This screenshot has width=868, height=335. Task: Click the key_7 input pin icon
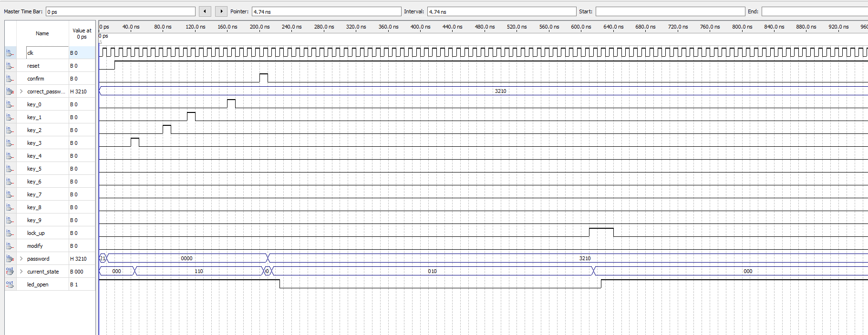click(10, 194)
